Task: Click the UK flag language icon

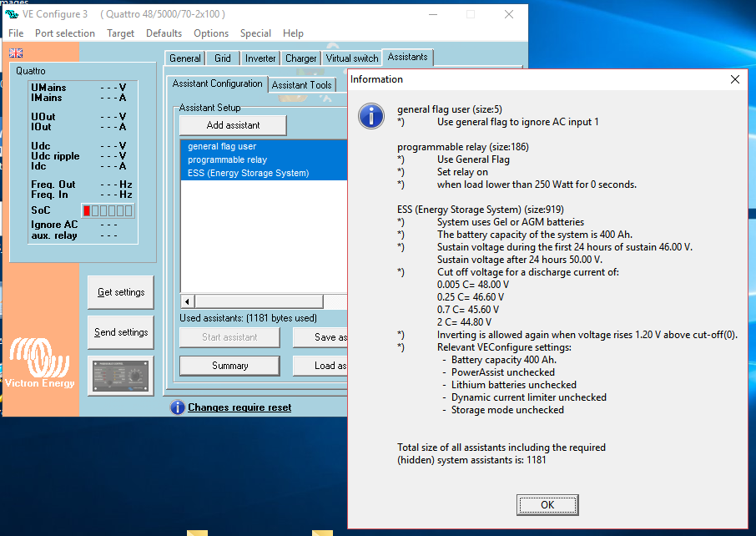Action: 16,53
